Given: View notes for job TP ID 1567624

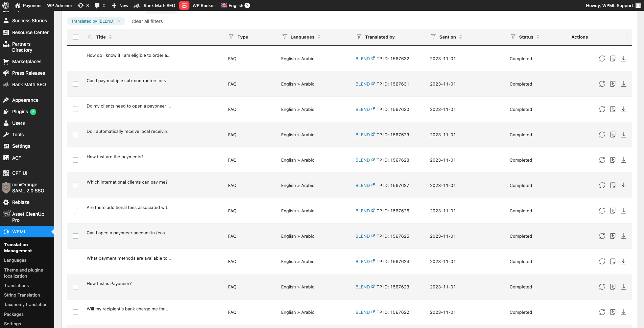Looking at the screenshot, I should (x=613, y=261).
